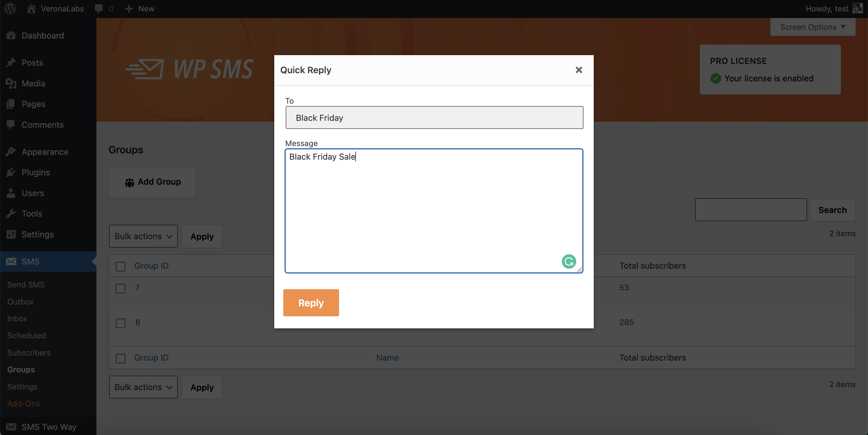Click the groups search input field
This screenshot has width=868, height=435.
(x=751, y=210)
